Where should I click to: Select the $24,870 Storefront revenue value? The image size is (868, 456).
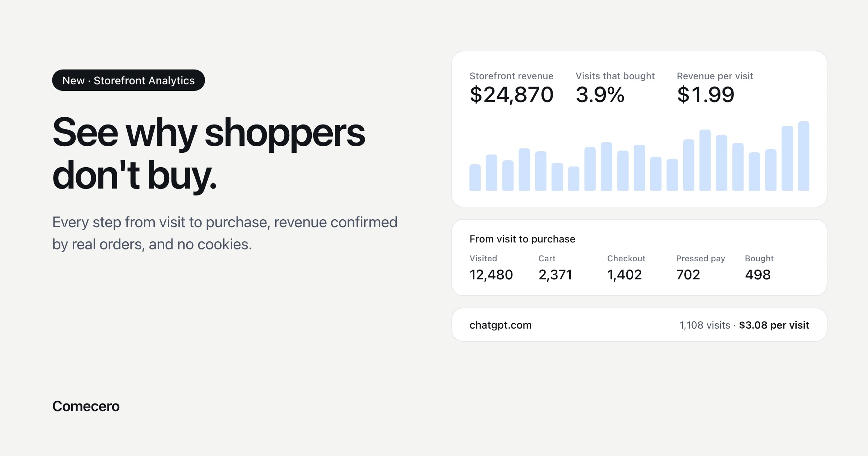(x=511, y=95)
